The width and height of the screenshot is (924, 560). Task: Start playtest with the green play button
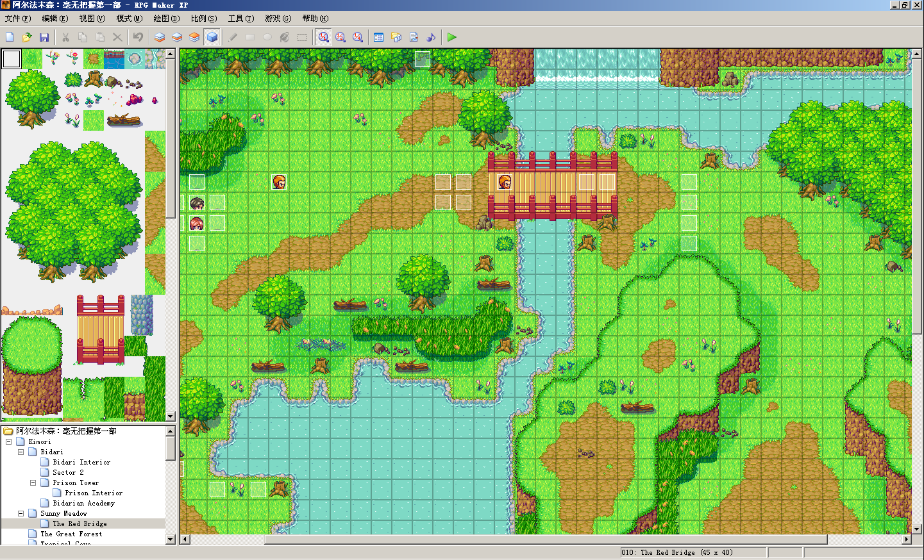[x=452, y=37]
